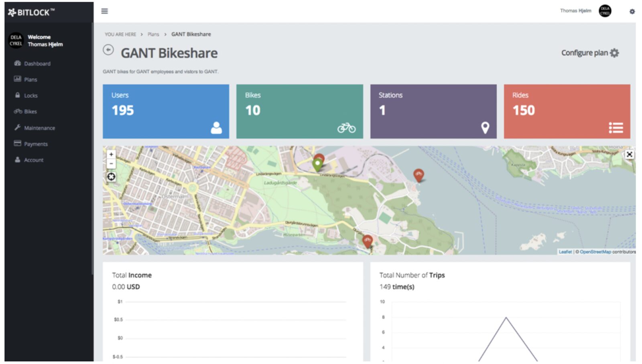Click the bicycle icon on Bikes card
The image size is (642, 364).
[x=346, y=127]
